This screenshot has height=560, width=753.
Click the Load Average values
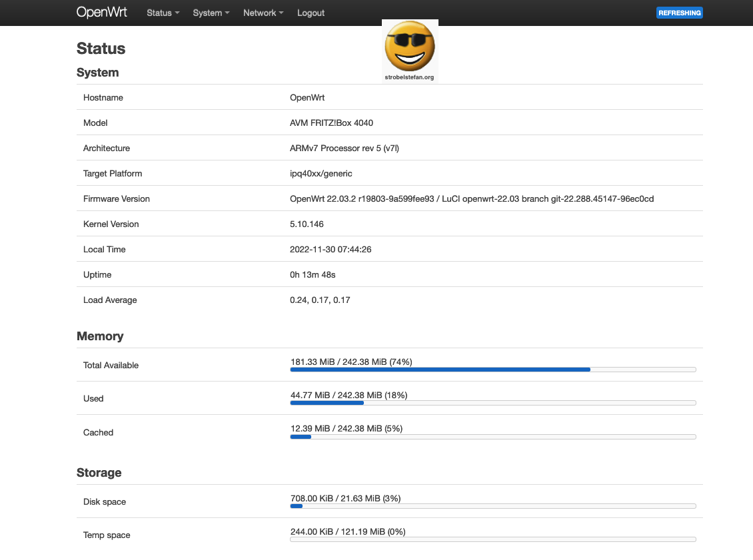tap(320, 300)
